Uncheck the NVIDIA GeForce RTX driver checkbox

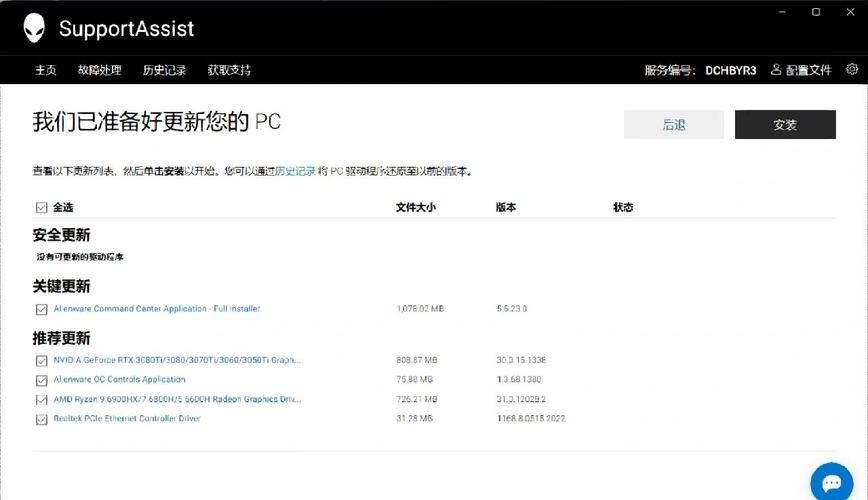coord(41,360)
